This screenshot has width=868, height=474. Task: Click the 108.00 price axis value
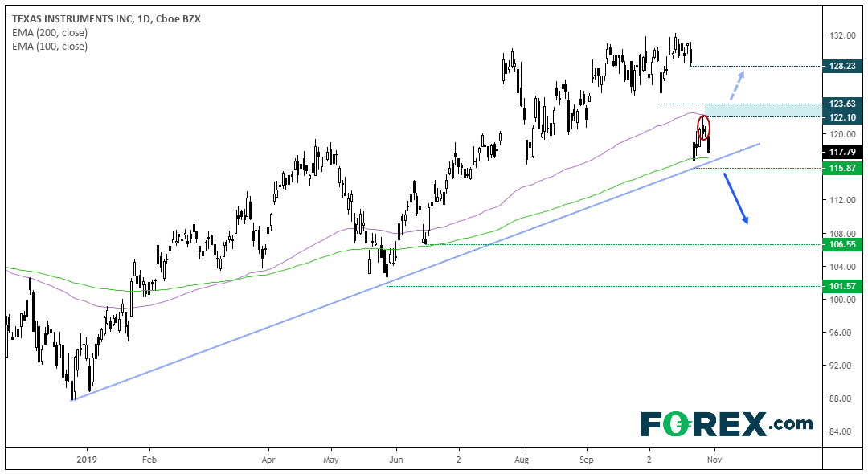point(842,234)
